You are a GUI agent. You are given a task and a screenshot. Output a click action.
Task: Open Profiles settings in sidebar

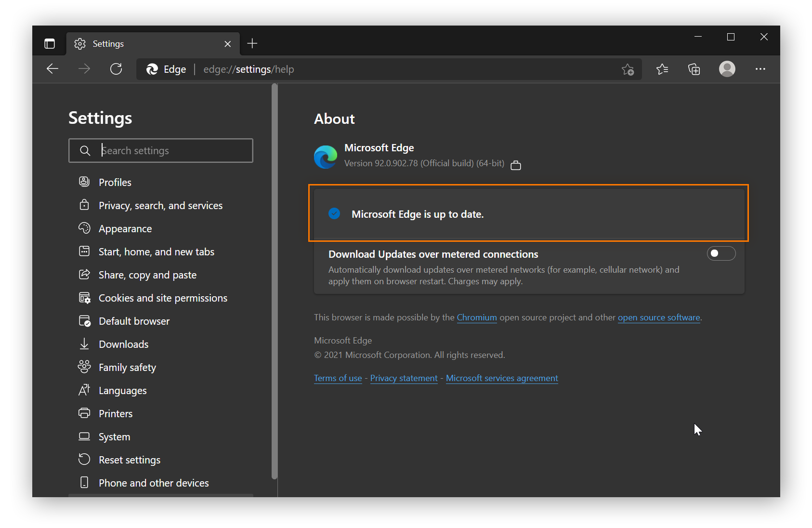(x=115, y=182)
